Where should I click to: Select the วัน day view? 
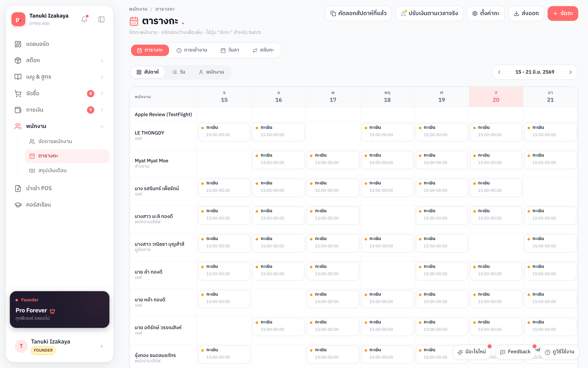(179, 72)
